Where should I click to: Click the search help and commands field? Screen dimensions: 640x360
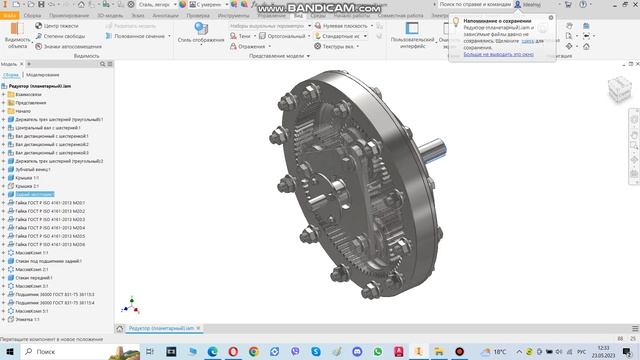pyautogui.click(x=475, y=4)
